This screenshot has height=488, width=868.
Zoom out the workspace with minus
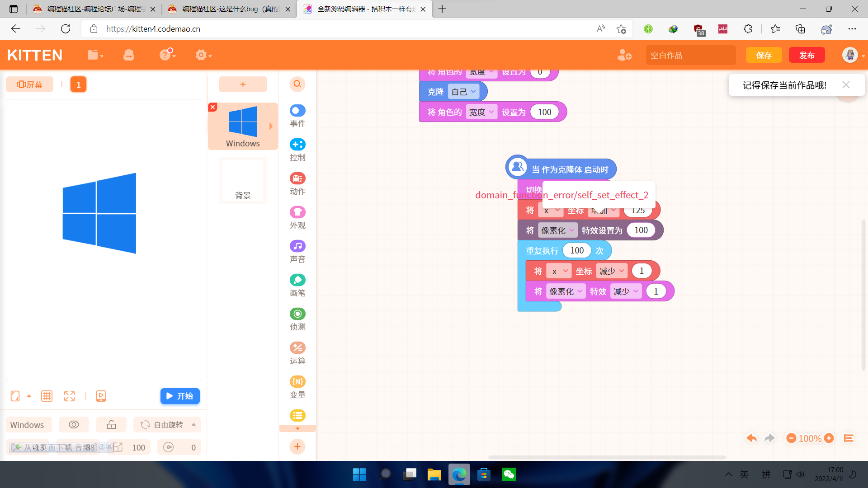(x=791, y=438)
